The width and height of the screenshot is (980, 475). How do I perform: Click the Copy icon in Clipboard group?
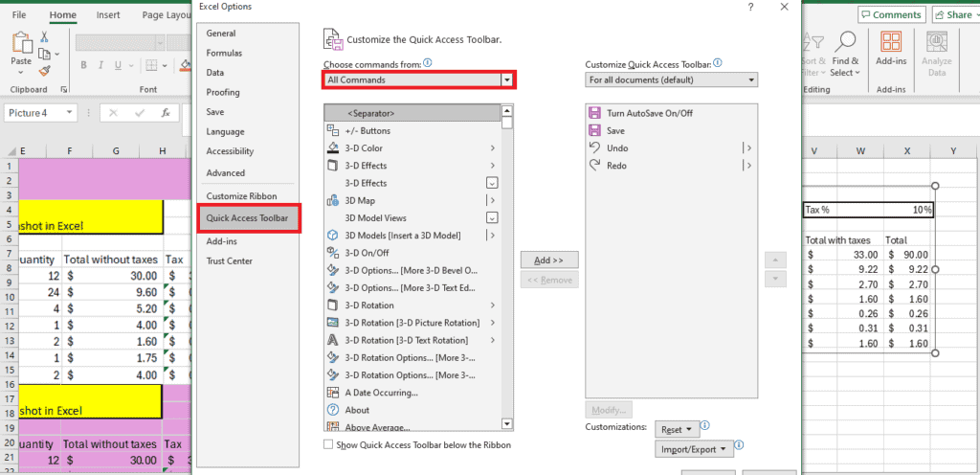[44, 55]
